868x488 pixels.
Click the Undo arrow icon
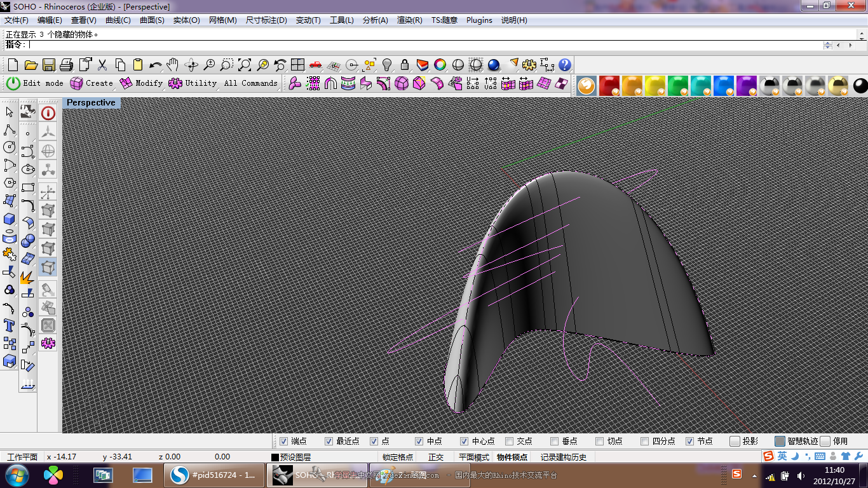155,65
